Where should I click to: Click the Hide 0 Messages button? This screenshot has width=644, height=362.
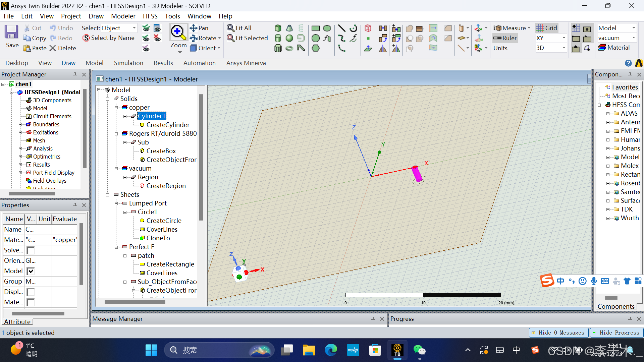pos(558,333)
